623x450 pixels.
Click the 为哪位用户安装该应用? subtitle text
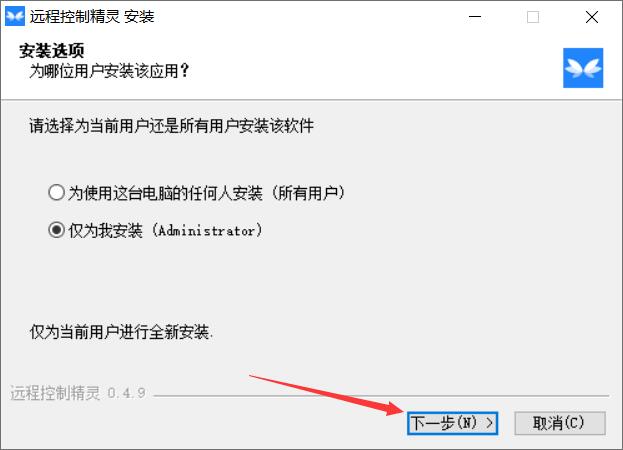109,71
